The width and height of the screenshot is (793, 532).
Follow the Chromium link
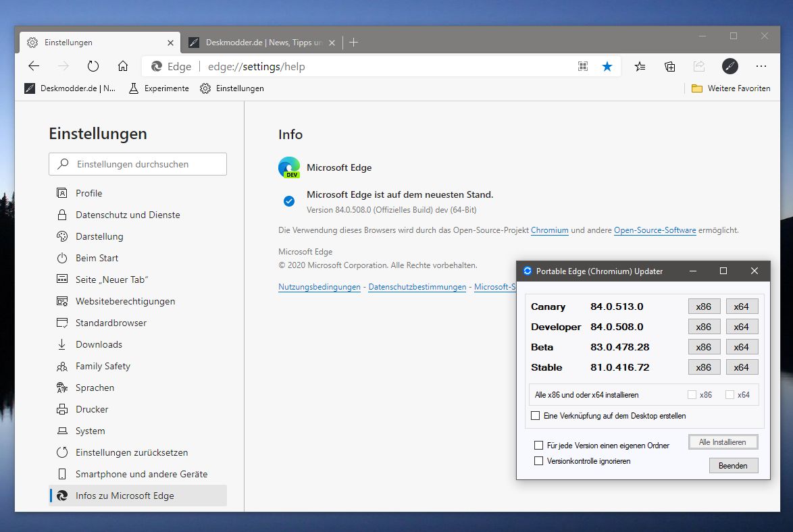point(550,230)
